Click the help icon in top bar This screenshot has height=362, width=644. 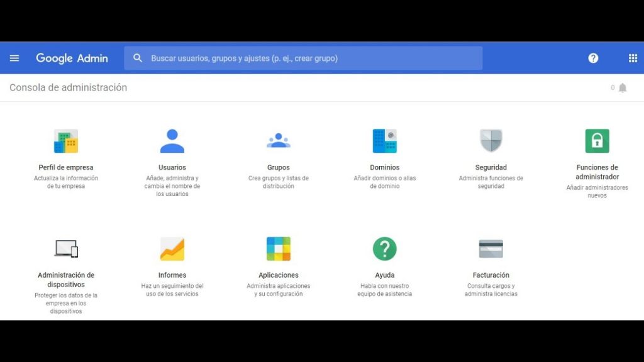click(593, 58)
